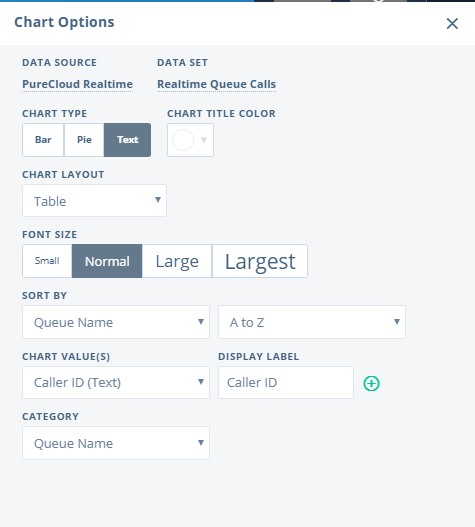The width and height of the screenshot is (475, 527).
Task: Select Text chart type
Action: pyautogui.click(x=127, y=140)
